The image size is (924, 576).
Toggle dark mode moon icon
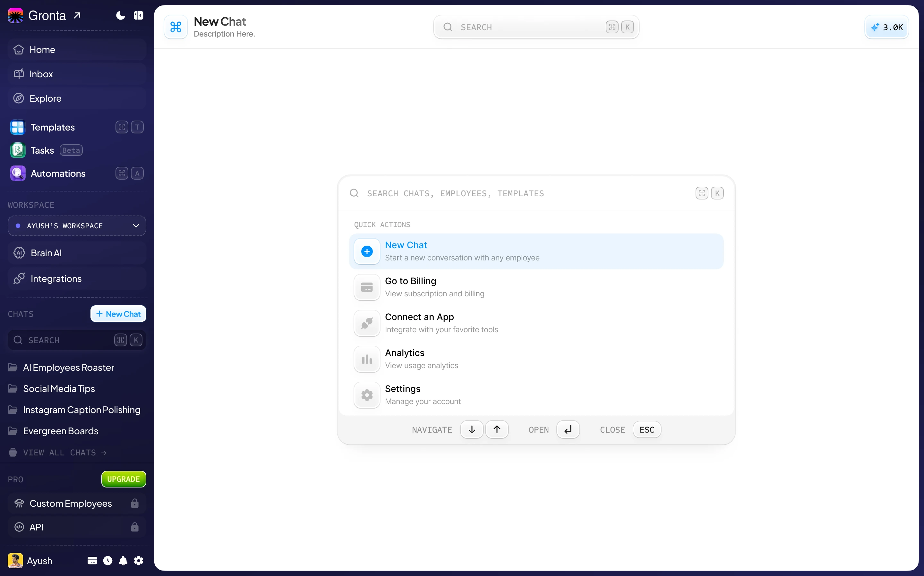120,16
